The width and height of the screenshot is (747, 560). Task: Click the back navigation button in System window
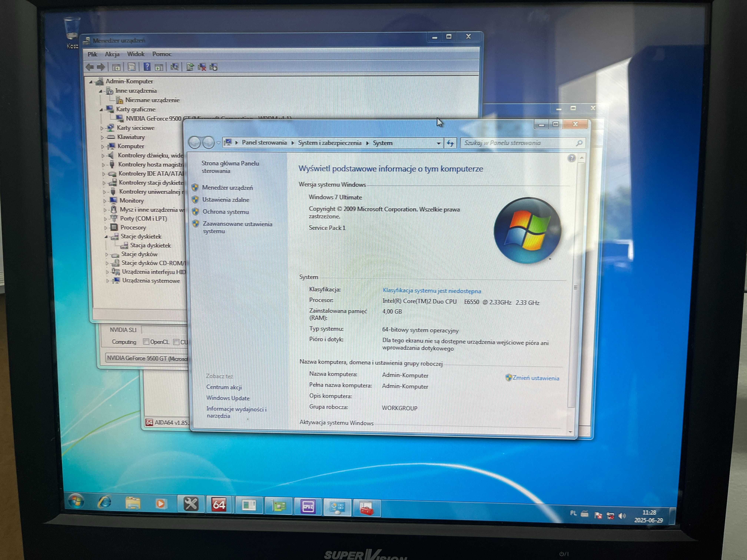click(x=195, y=143)
